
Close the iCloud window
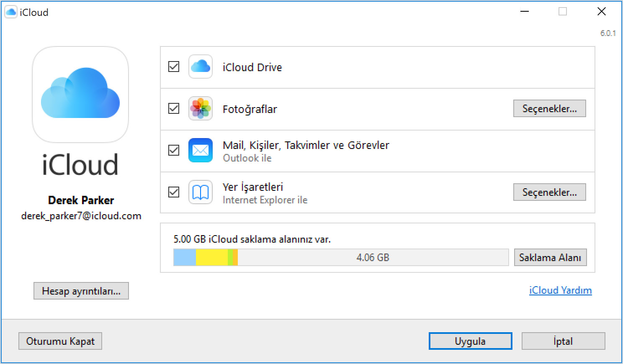(602, 12)
